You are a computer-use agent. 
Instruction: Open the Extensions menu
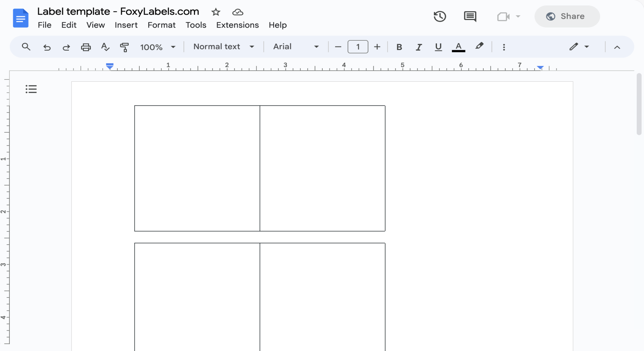(x=237, y=25)
